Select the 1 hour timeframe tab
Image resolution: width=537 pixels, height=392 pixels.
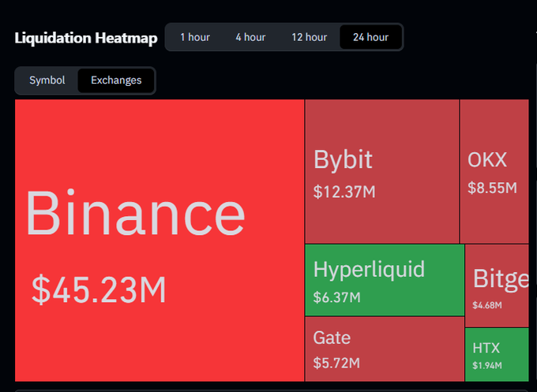tap(195, 37)
